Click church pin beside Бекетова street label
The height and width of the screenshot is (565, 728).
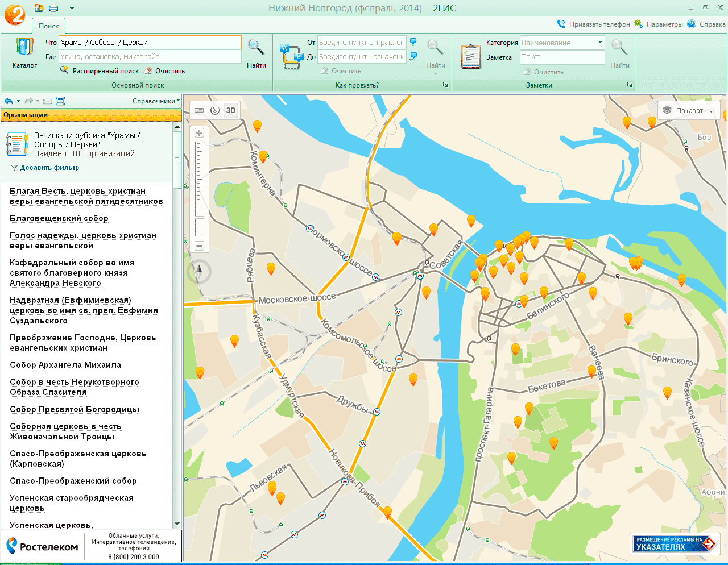pos(591,372)
